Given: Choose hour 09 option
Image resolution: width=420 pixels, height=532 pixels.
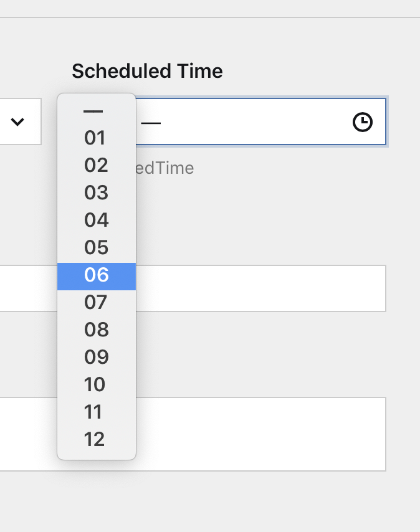Looking at the screenshot, I should coord(97,358).
